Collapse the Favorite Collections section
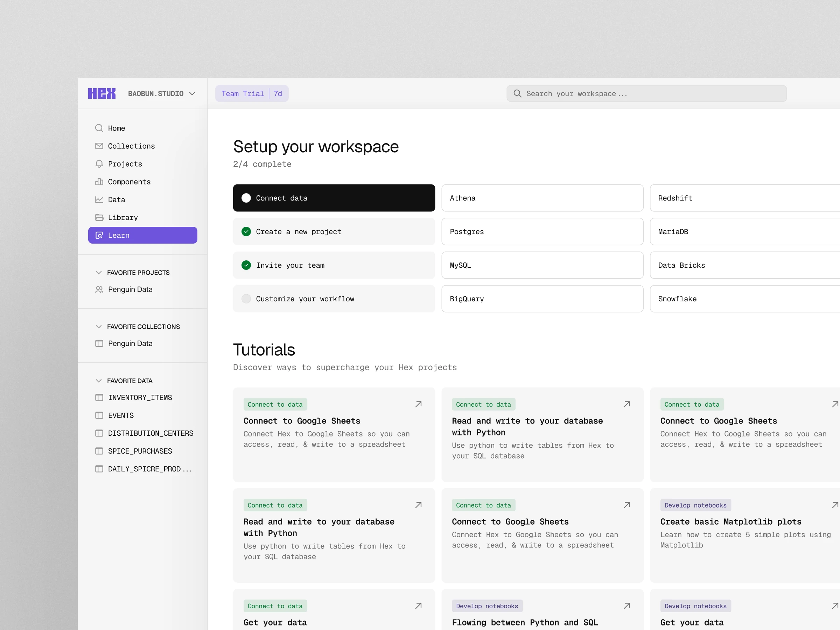This screenshot has width=840, height=630. 99,327
